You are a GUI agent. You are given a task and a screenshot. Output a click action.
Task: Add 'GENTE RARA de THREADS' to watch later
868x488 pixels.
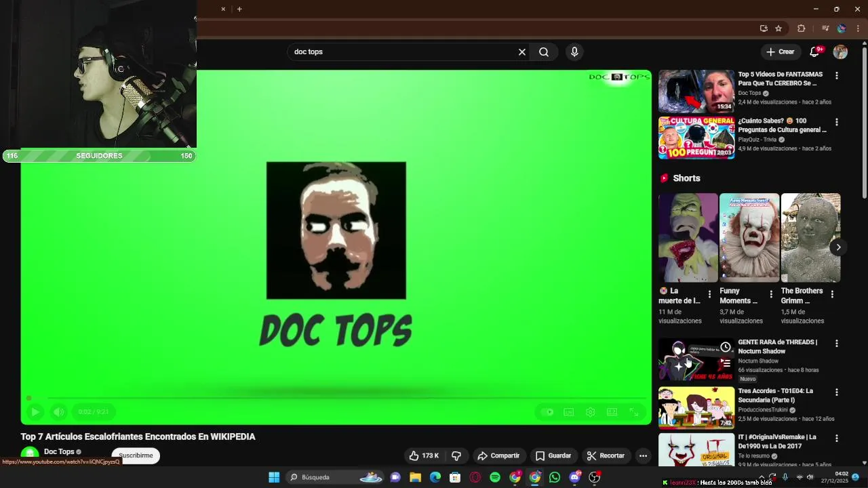pyautogui.click(x=726, y=348)
